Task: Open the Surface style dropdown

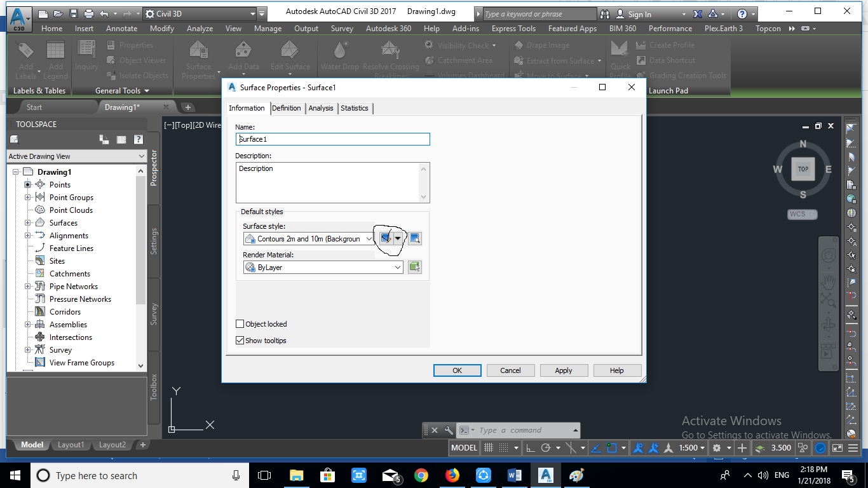Action: pos(309,239)
